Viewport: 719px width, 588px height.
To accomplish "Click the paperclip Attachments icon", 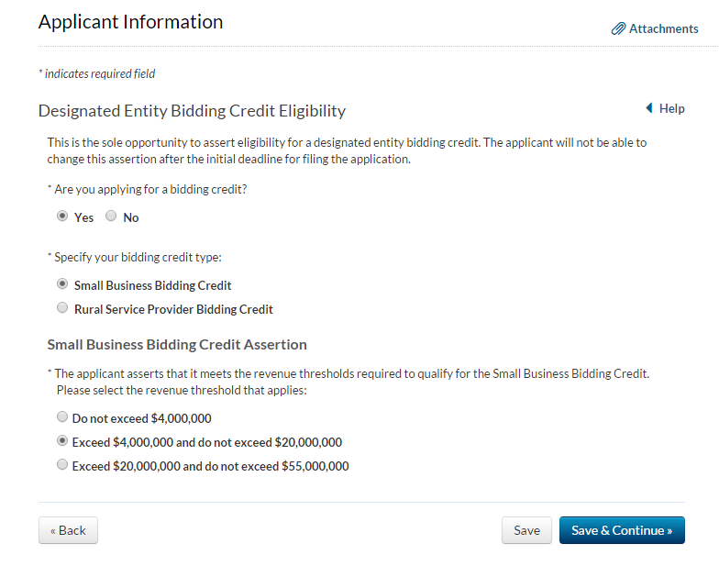I will pos(618,29).
